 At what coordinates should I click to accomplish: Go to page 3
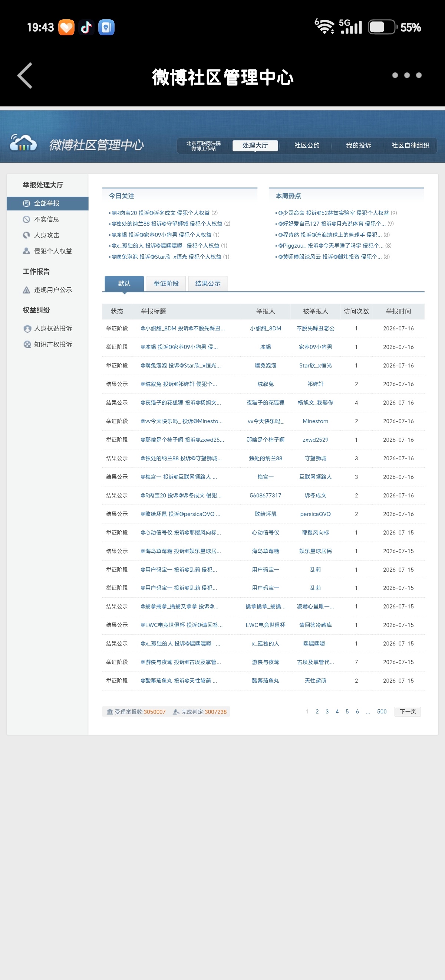coord(327,711)
